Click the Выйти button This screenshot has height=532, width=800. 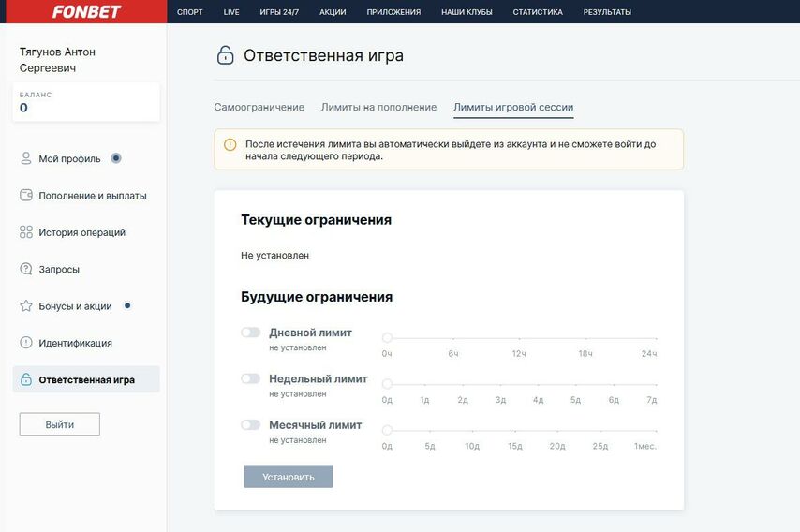(x=60, y=424)
